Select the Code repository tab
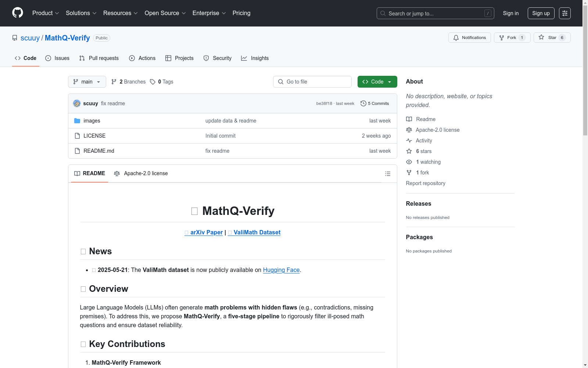The image size is (588, 368). pos(26,58)
